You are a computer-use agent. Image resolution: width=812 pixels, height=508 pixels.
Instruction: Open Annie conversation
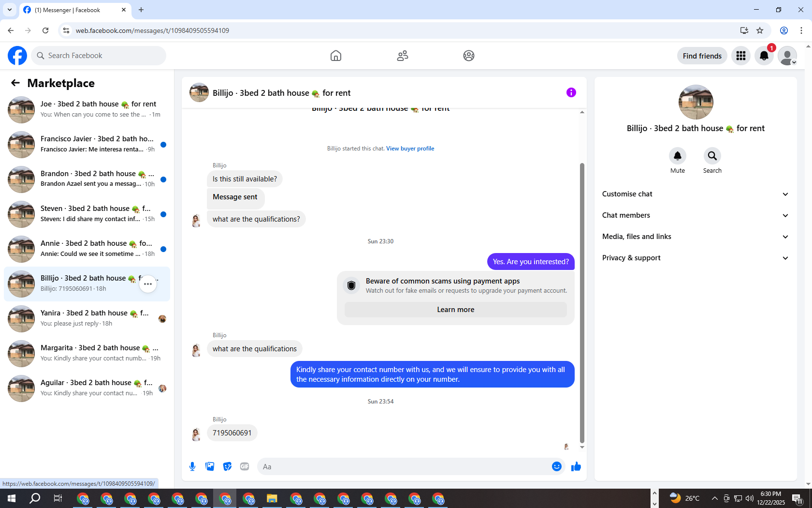point(87,249)
